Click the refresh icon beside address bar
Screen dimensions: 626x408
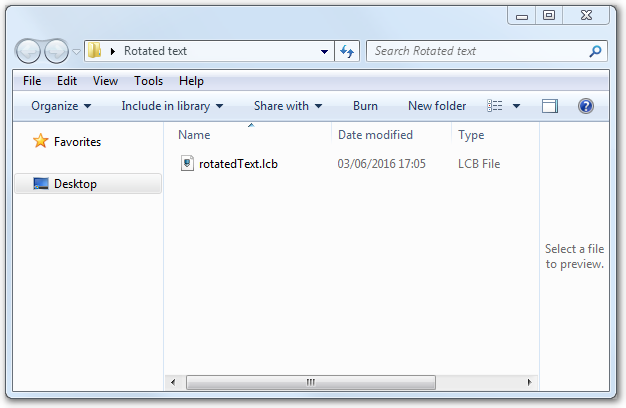pyautogui.click(x=347, y=51)
